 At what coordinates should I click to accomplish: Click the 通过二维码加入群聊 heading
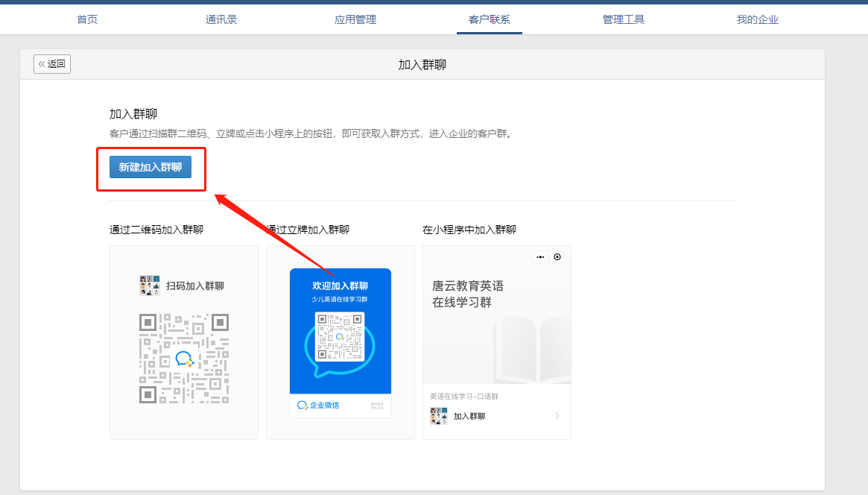tap(156, 230)
